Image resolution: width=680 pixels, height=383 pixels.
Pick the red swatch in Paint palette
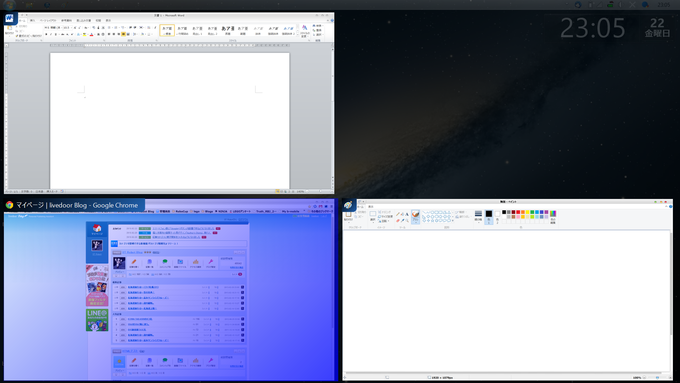tap(518, 212)
